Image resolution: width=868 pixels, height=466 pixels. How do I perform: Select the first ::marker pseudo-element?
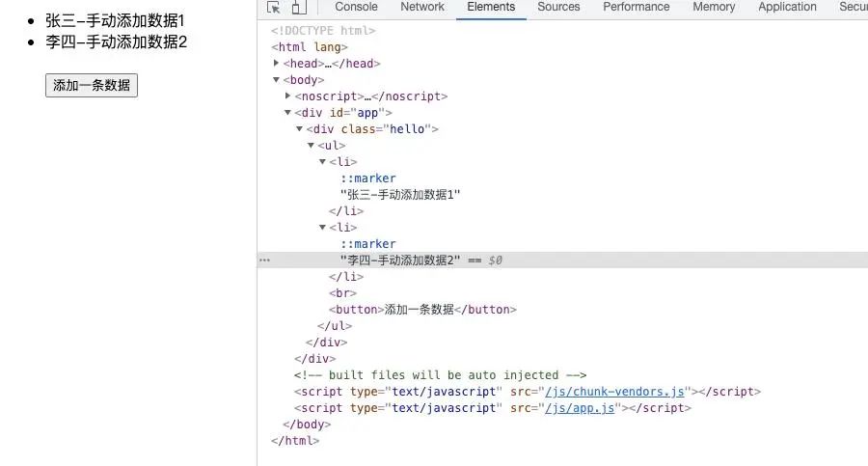(368, 178)
